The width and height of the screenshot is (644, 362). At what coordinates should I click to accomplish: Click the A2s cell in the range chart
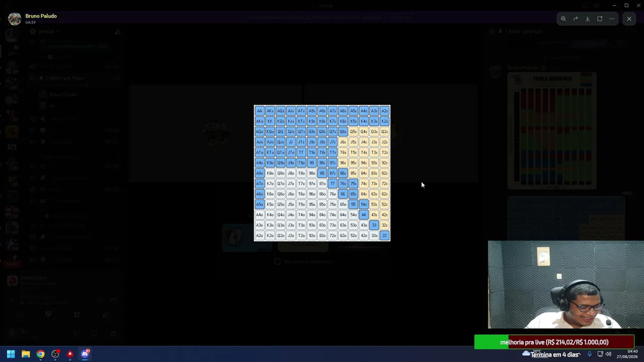click(x=384, y=111)
